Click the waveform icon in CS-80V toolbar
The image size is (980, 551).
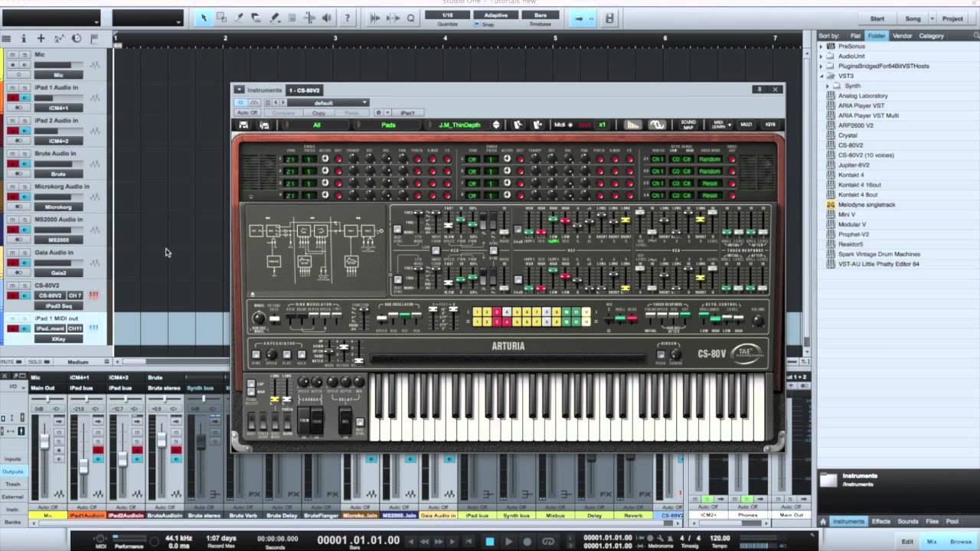[x=658, y=125]
